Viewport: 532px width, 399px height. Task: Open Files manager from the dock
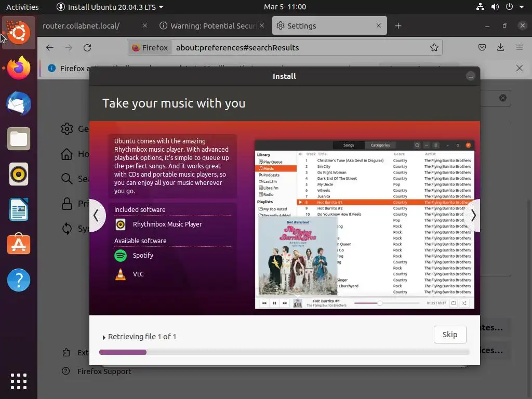(19, 139)
